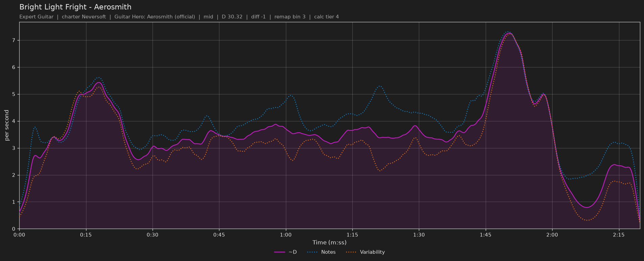The image size is (644, 261).
Task: Click the chart title 'Bright Light Fright - Aerosmith'
Action: coord(75,7)
